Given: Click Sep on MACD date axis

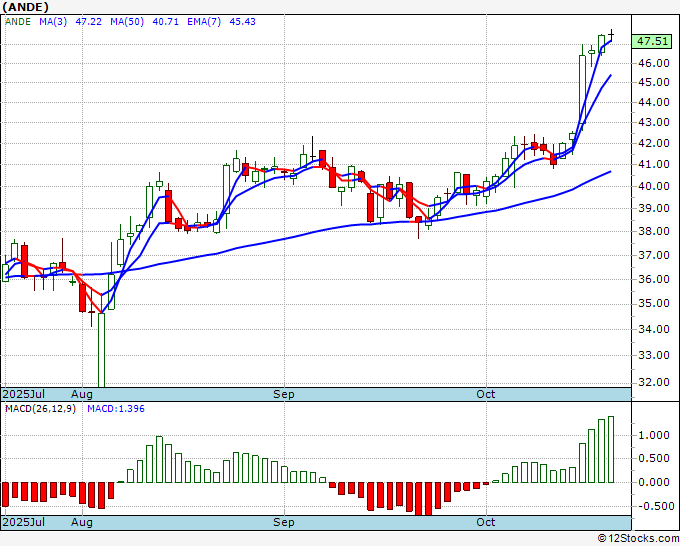Looking at the screenshot, I should [284, 522].
